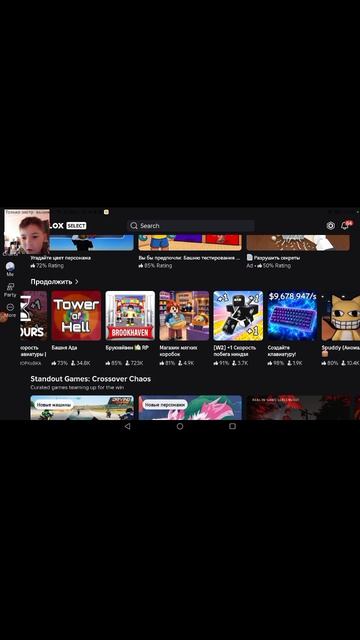Click the 34.8K player count for Башня Ада
Image resolution: width=360 pixels, height=640 pixels.
coord(80,363)
